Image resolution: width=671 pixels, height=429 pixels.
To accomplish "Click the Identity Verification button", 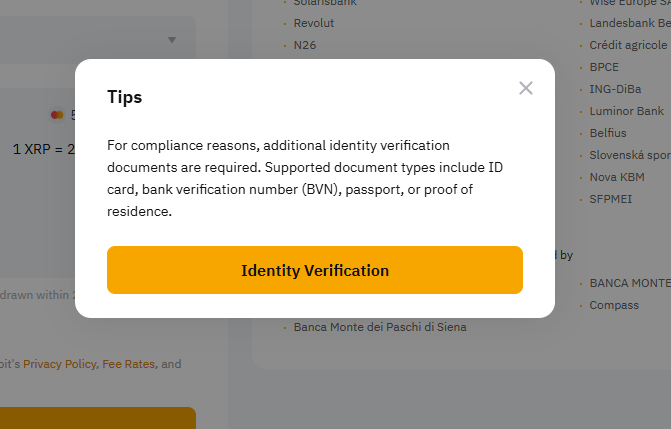I will [x=315, y=270].
